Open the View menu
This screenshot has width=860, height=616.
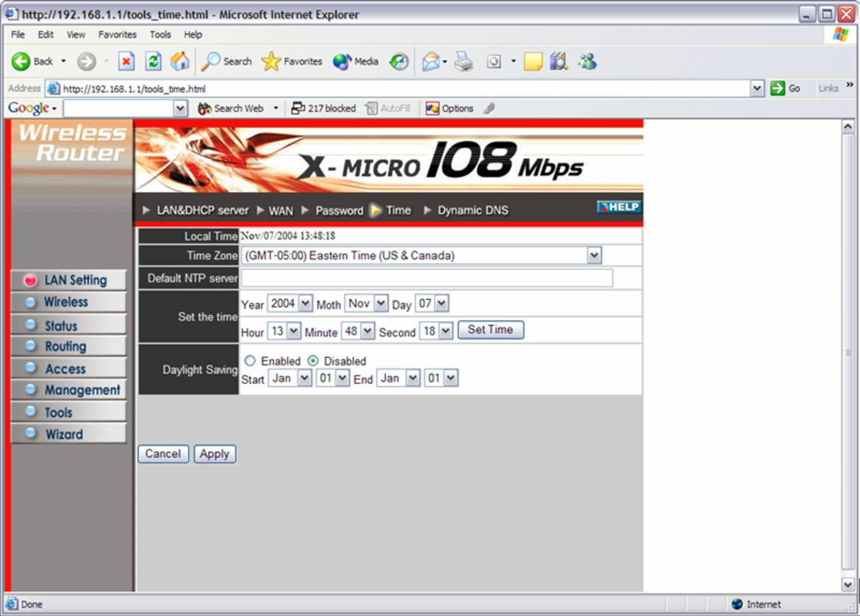[x=76, y=35]
